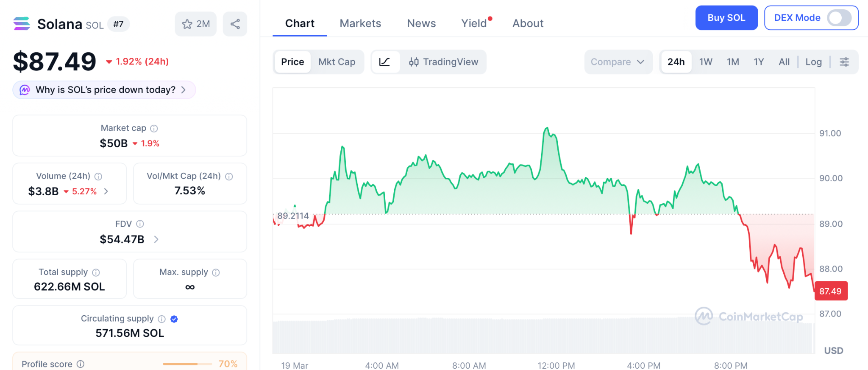Viewport: 868px width, 370px height.
Task: Click the Volume (24h) info icon
Action: pyautogui.click(x=98, y=177)
